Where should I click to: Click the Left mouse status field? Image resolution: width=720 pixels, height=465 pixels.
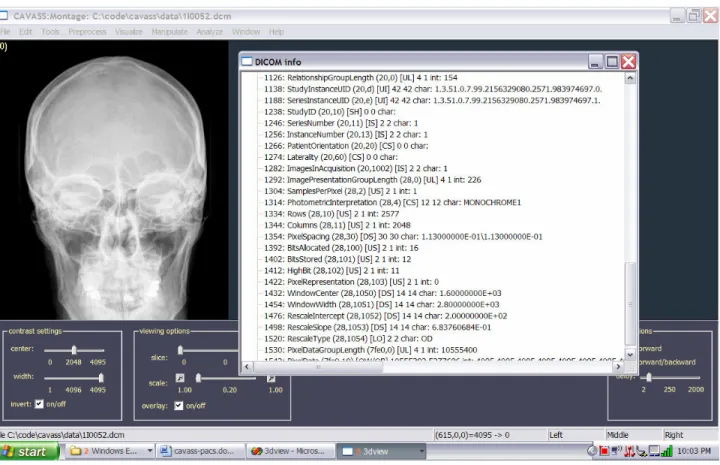576,435
